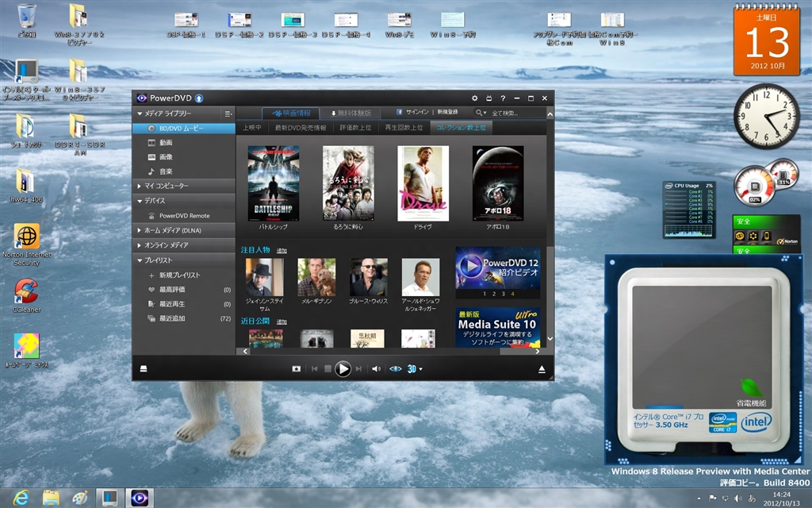The width and height of the screenshot is (812, 508).
Task: Open the 再生回数上位 sub-tab
Action: [x=404, y=128]
